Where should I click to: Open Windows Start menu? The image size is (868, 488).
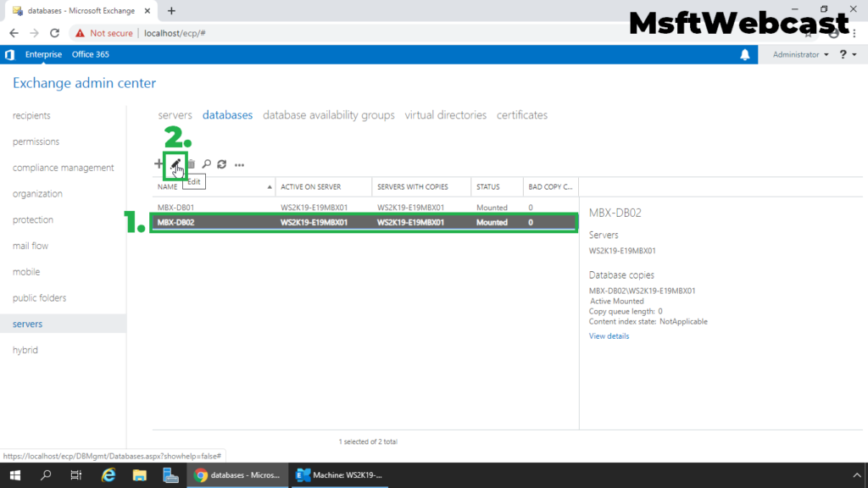15,475
